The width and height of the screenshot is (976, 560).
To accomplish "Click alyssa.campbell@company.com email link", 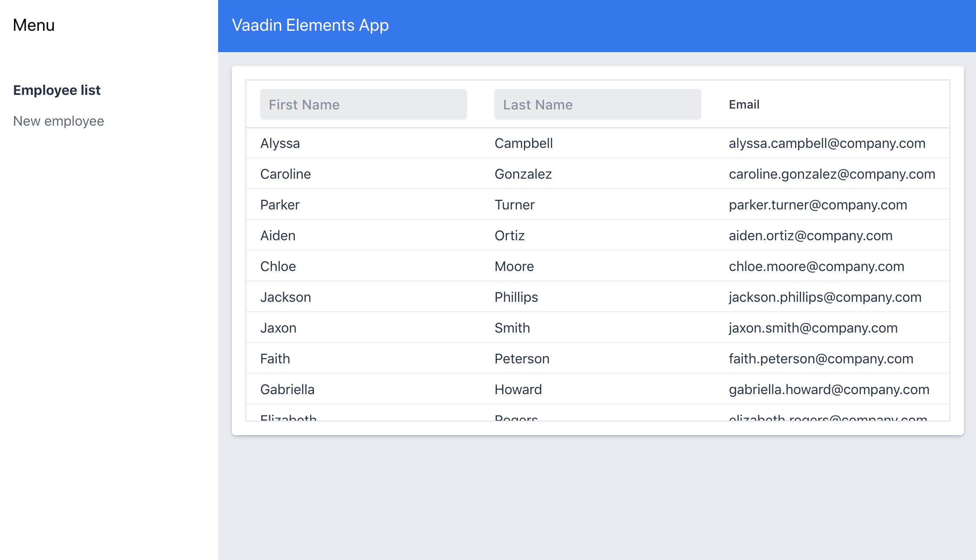I will tap(827, 143).
